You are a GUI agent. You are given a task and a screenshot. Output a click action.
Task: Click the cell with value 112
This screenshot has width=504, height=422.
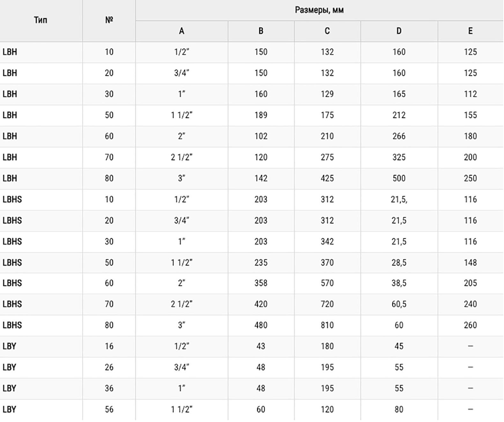pyautogui.click(x=470, y=94)
